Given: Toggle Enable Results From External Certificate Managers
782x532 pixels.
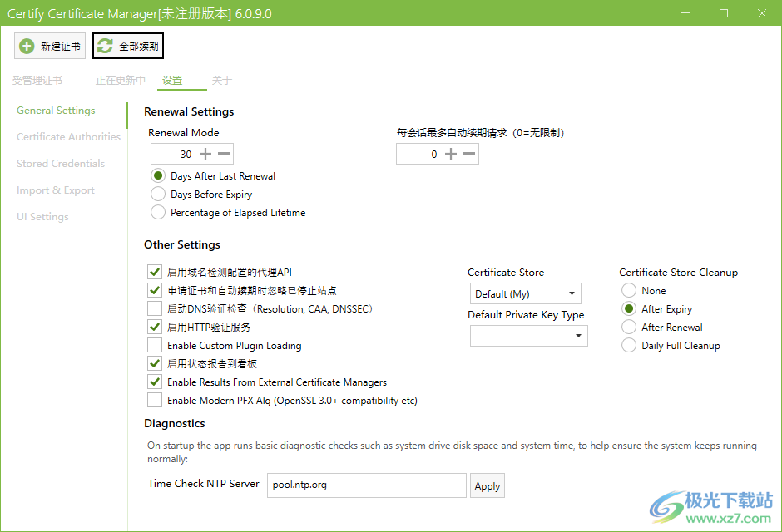Looking at the screenshot, I should [155, 382].
